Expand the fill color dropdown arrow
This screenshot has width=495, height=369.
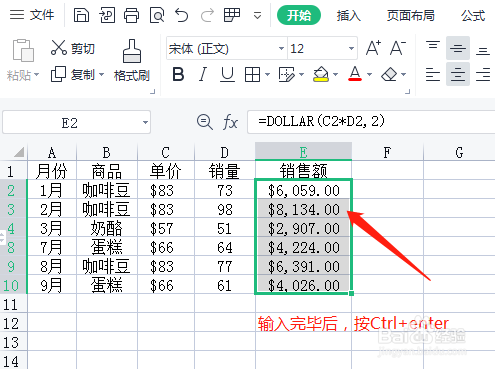(336, 74)
